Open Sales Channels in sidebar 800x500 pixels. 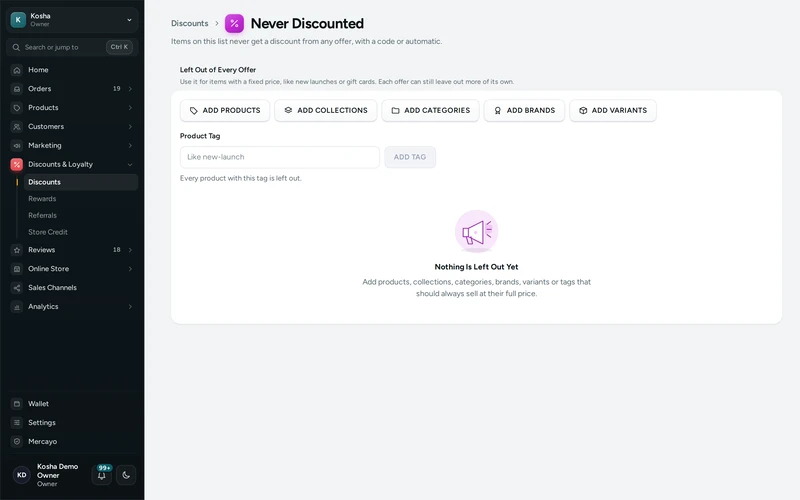[52, 288]
